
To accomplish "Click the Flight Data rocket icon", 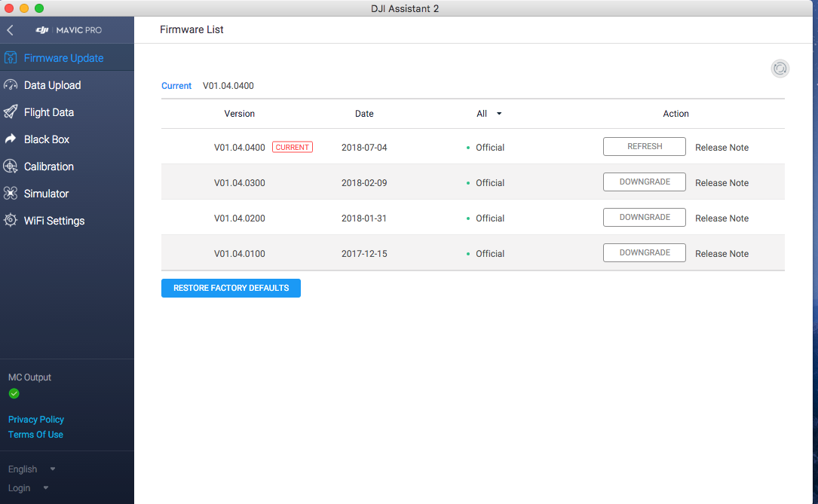I will (x=11, y=112).
